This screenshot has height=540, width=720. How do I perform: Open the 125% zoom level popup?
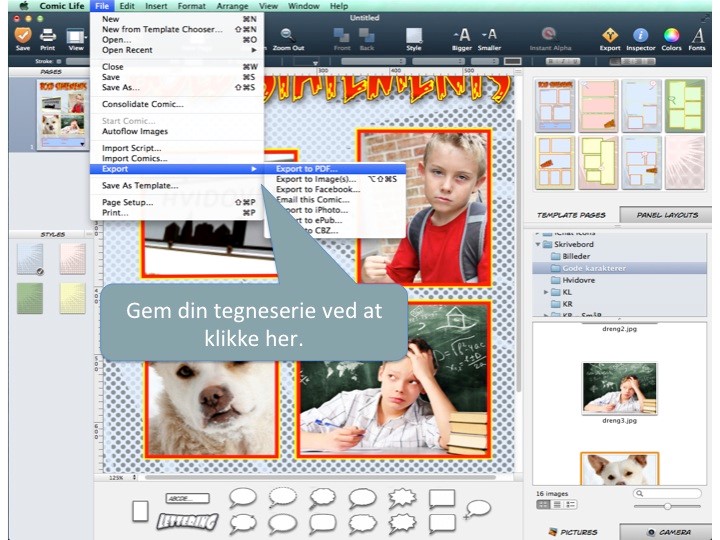click(x=122, y=478)
